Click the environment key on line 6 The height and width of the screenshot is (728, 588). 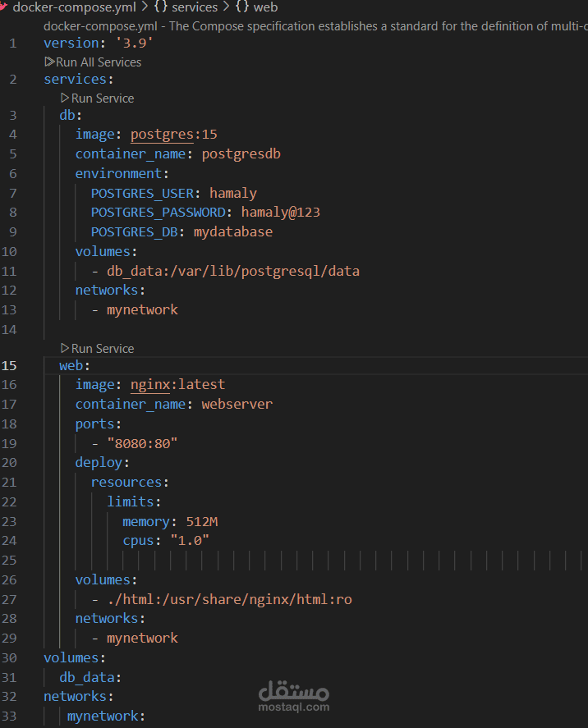(x=118, y=173)
